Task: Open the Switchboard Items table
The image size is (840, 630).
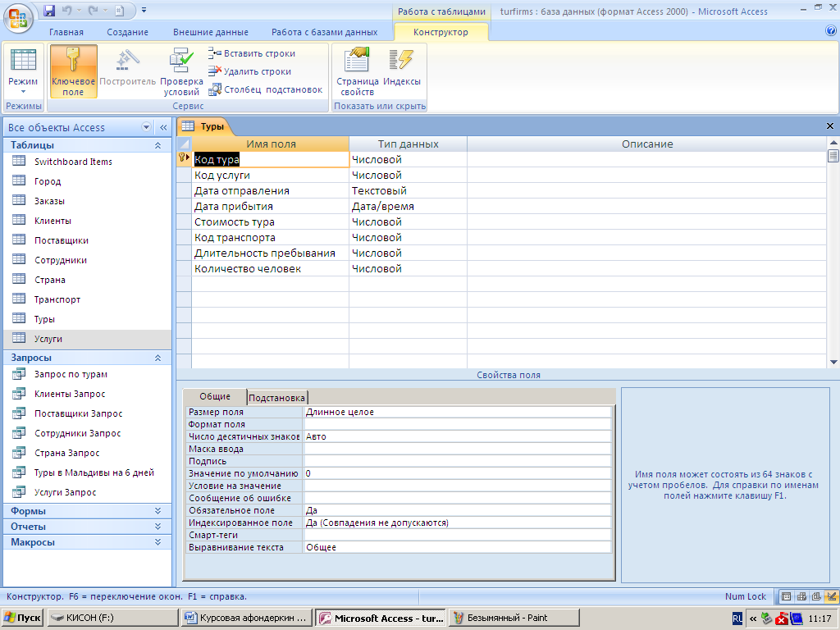Action: tap(87, 162)
